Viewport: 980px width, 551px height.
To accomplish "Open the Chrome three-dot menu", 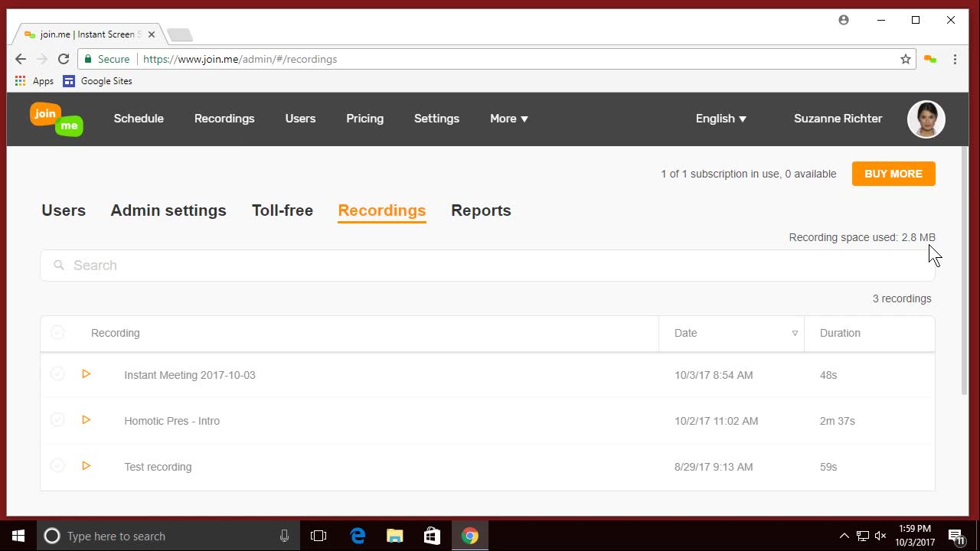I will (x=955, y=59).
